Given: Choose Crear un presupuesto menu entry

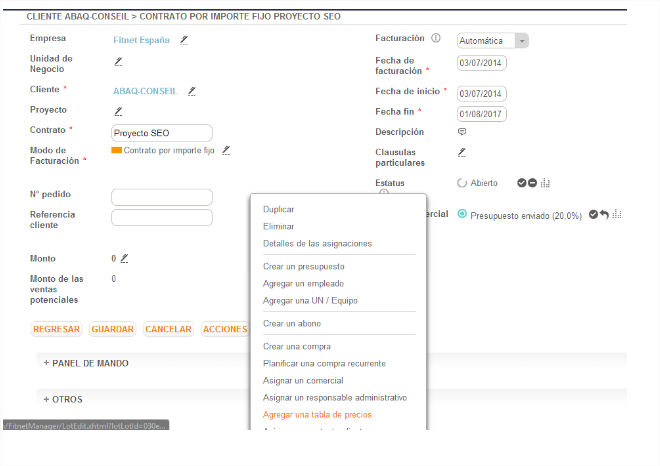Looking at the screenshot, I should [303, 267].
